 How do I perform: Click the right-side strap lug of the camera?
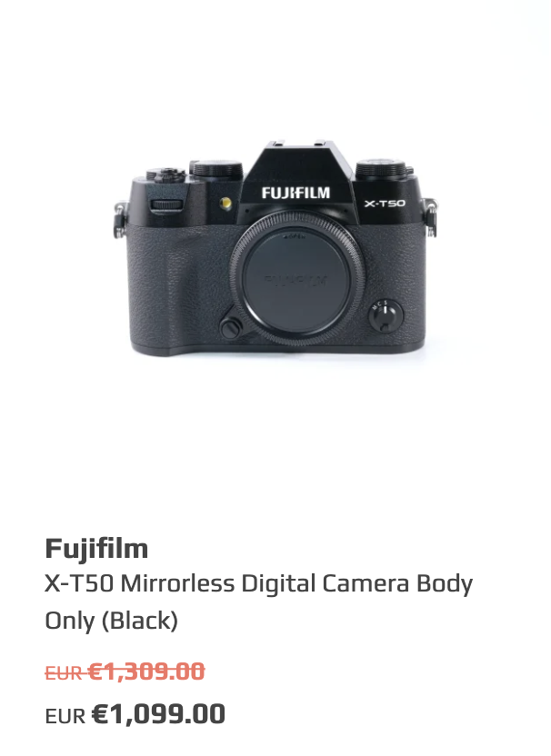tap(431, 216)
